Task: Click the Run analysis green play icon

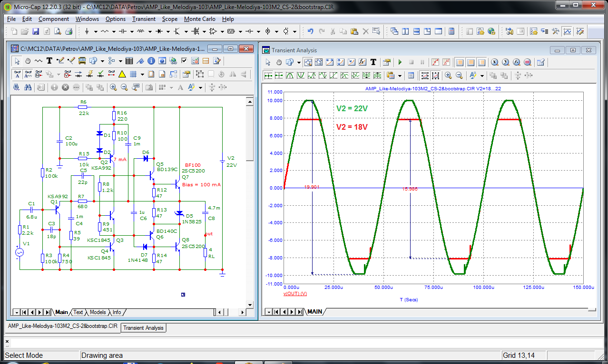Action: tap(400, 62)
